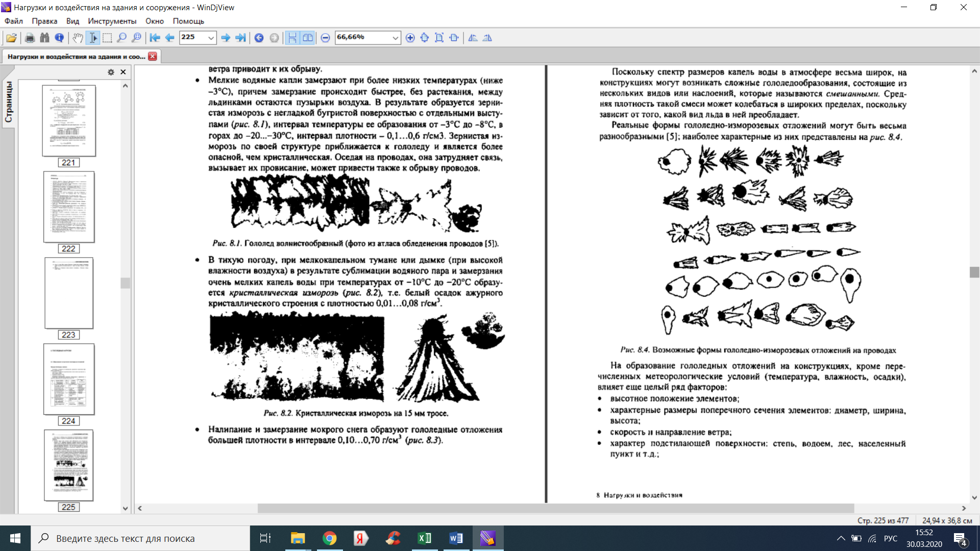This screenshot has height=551, width=980.
Task: Click status bar page size 24,94 x 36,8 см
Action: (947, 520)
